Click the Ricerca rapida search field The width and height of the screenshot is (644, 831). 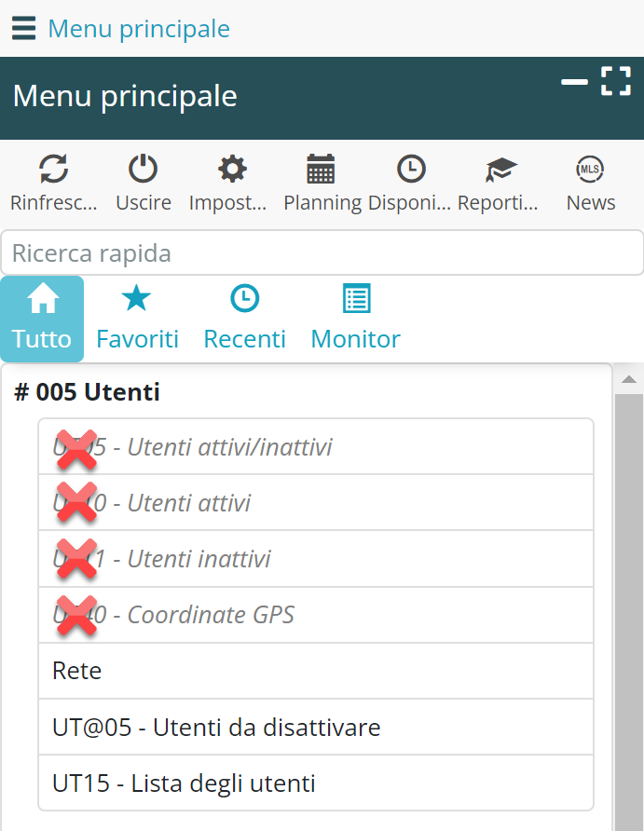[322, 252]
